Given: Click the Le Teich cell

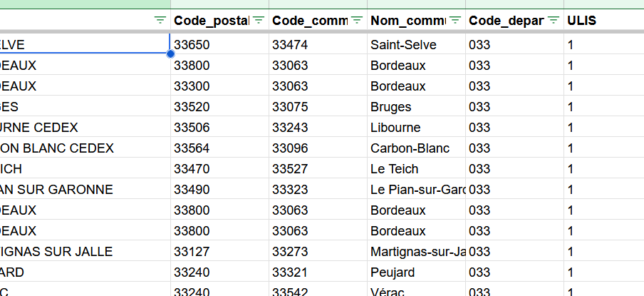Looking at the screenshot, I should point(394,169).
